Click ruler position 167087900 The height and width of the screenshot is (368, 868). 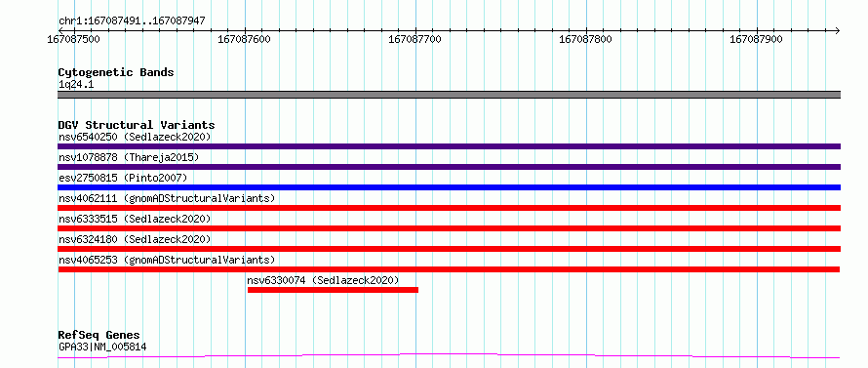pos(756,39)
